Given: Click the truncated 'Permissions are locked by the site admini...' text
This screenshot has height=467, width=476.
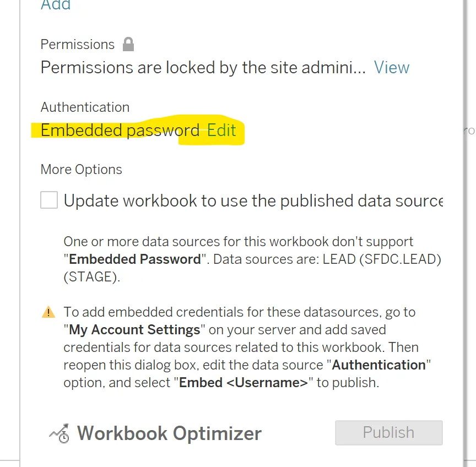Looking at the screenshot, I should click(203, 67).
